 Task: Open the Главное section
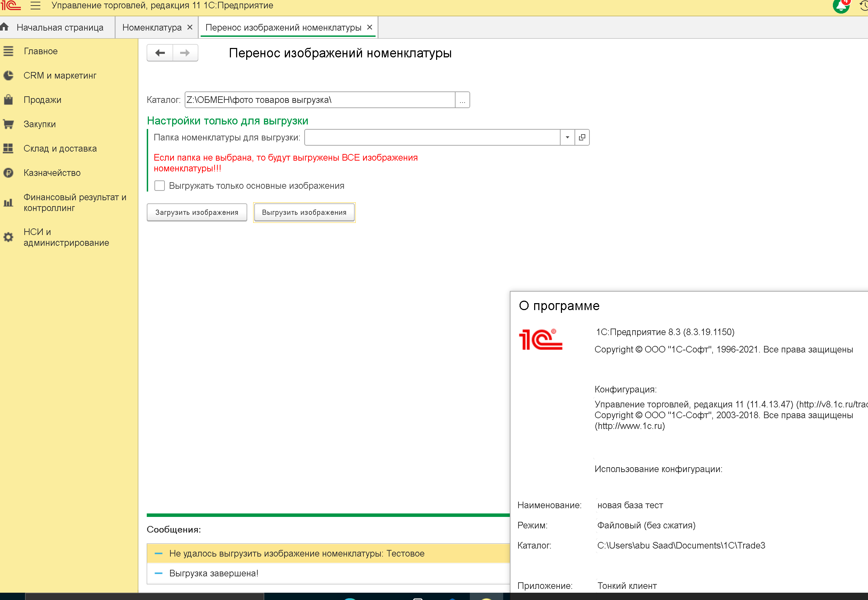(x=41, y=51)
